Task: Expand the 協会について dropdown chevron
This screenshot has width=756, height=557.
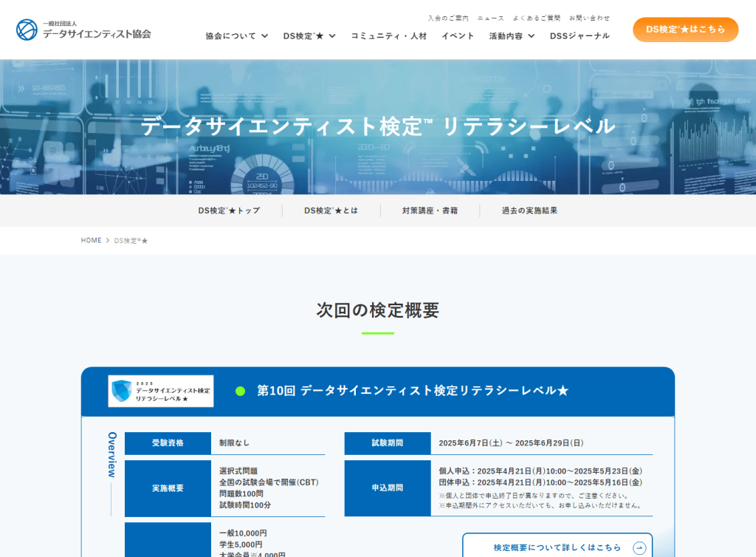Action: (x=265, y=35)
